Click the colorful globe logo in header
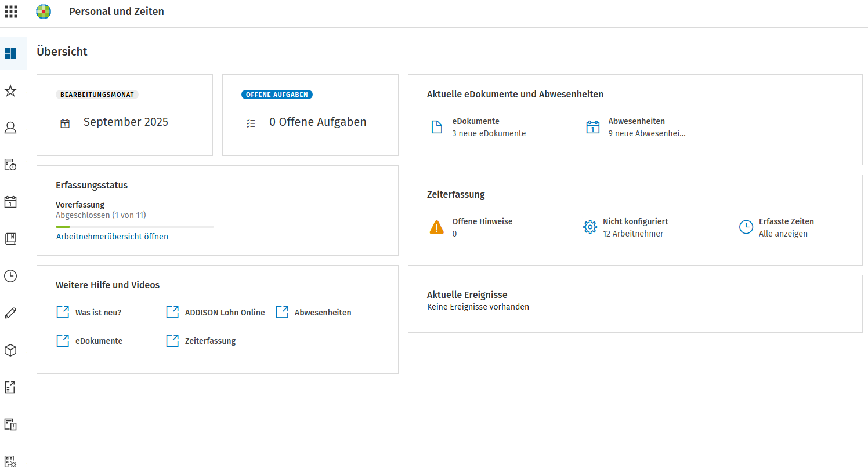 44,12
